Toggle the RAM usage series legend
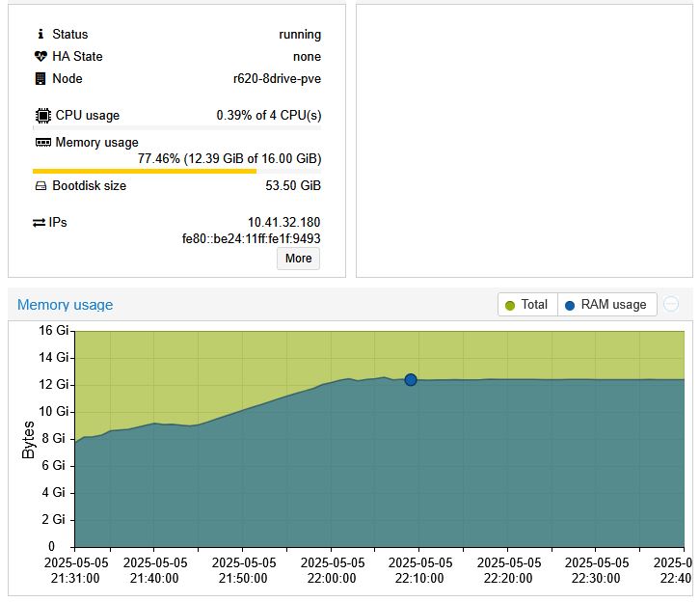Screen dimensions: 700x602 [606, 305]
